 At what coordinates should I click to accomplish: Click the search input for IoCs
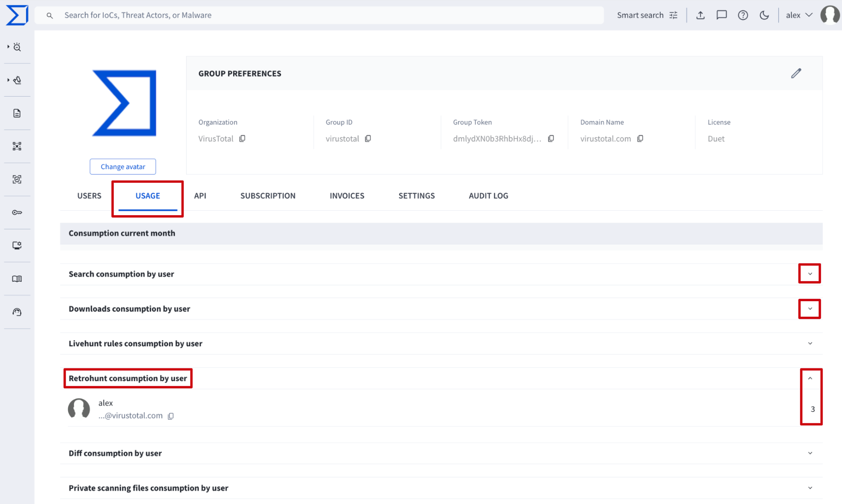pyautogui.click(x=319, y=15)
